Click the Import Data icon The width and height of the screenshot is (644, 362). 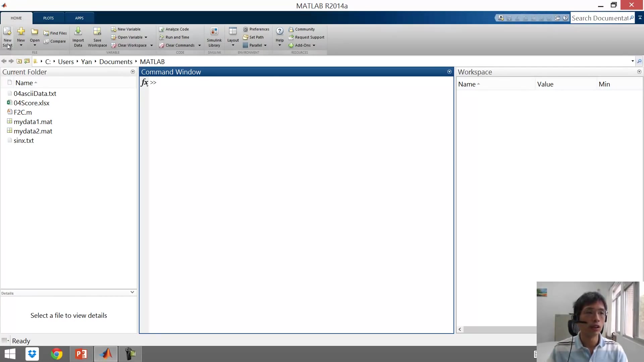coord(78,32)
